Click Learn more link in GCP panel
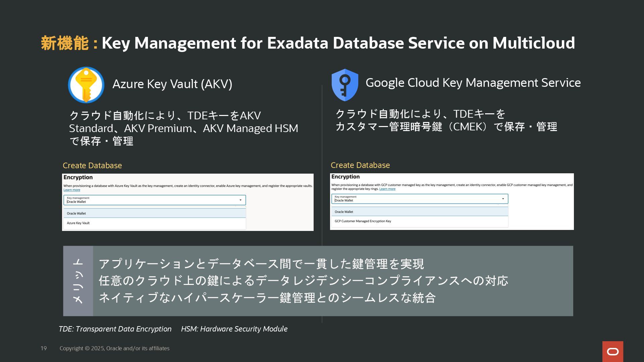 coord(387,189)
